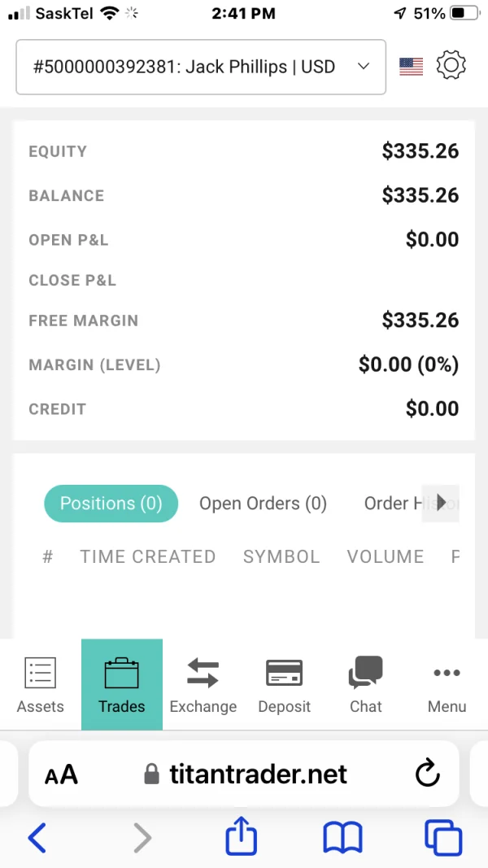This screenshot has width=488, height=868.
Task: Tap the US flag language icon
Action: click(412, 67)
